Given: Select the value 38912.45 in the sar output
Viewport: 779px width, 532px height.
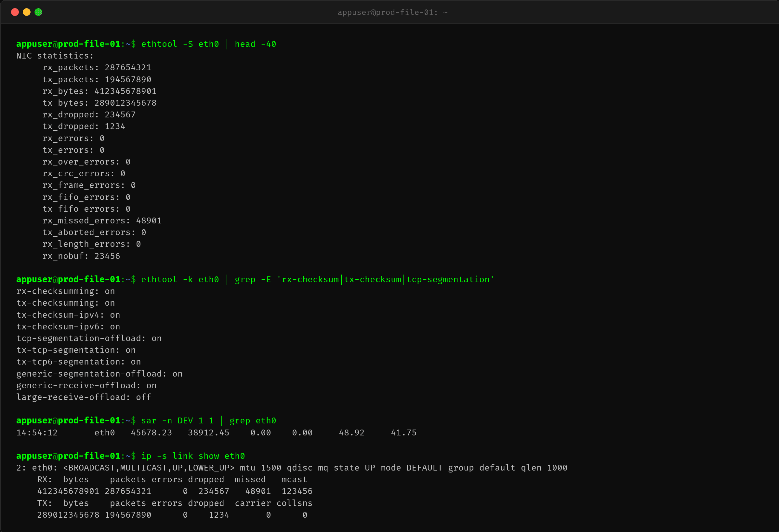Looking at the screenshot, I should click(x=208, y=432).
